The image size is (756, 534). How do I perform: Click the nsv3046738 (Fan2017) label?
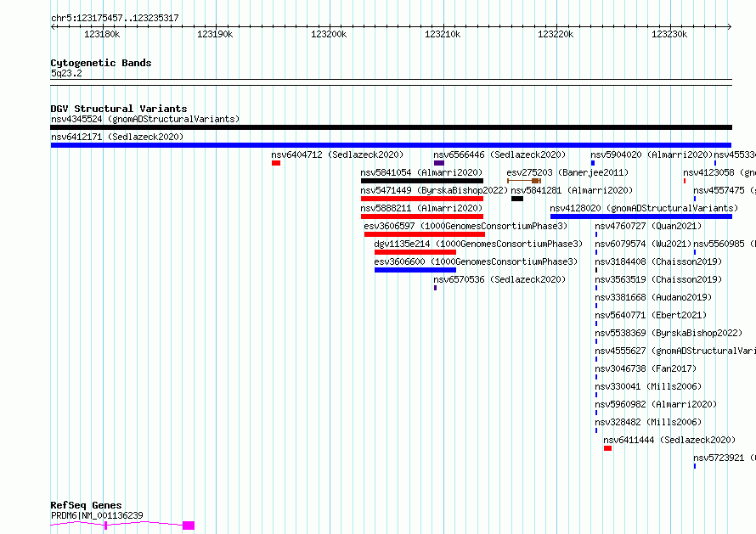click(x=646, y=368)
